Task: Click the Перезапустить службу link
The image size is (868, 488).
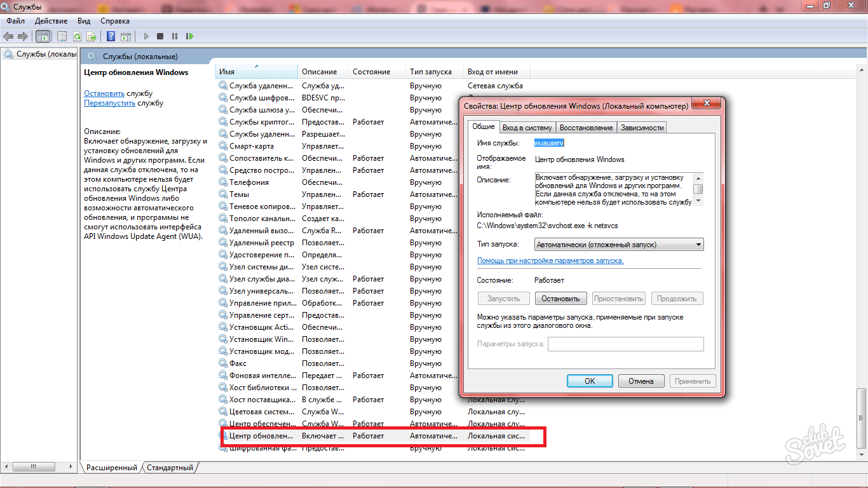Action: [x=109, y=103]
